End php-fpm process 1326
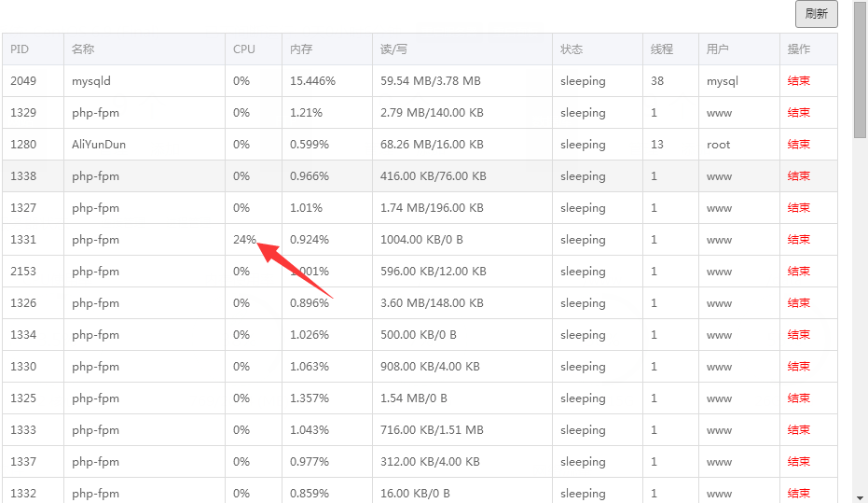This screenshot has height=503, width=868. (798, 303)
